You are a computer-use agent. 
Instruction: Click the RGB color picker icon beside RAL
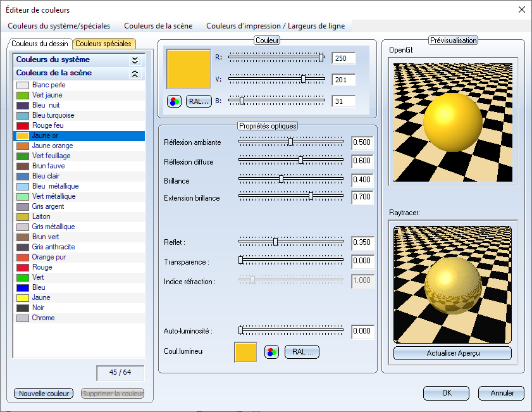point(174,101)
